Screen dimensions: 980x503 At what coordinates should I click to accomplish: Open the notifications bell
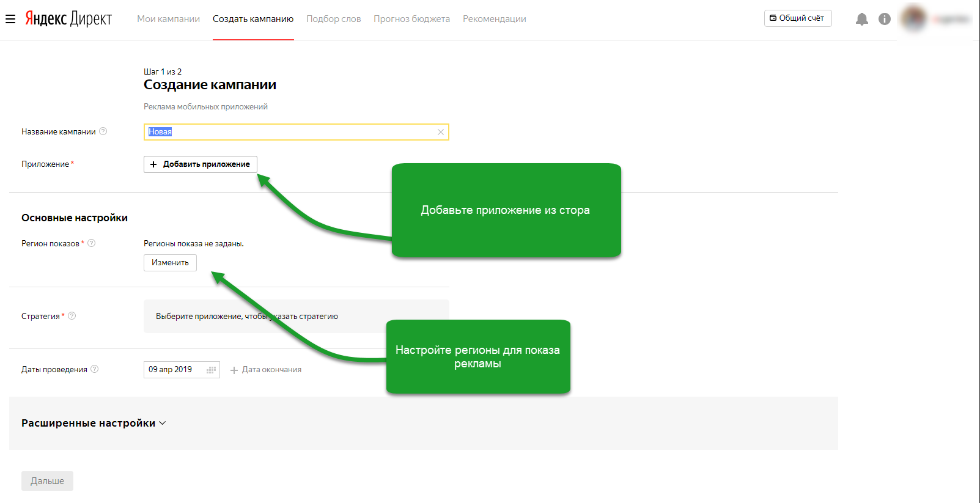coord(861,19)
